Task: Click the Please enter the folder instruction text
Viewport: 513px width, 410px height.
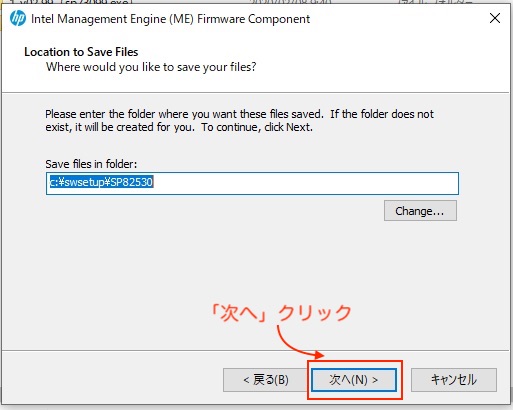Action: pos(239,120)
